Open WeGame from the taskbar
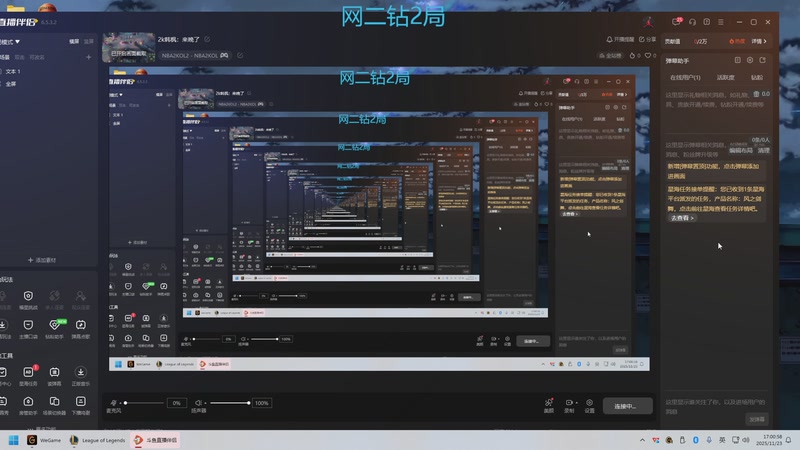The height and width of the screenshot is (450, 800). (x=44, y=440)
